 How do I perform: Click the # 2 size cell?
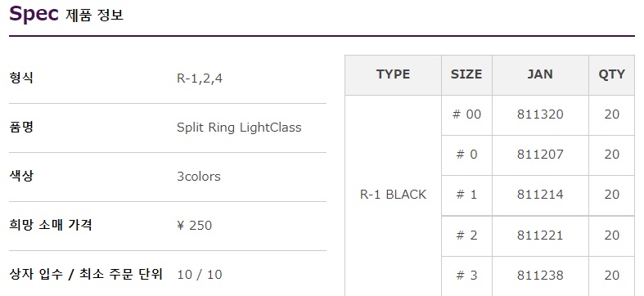click(466, 236)
